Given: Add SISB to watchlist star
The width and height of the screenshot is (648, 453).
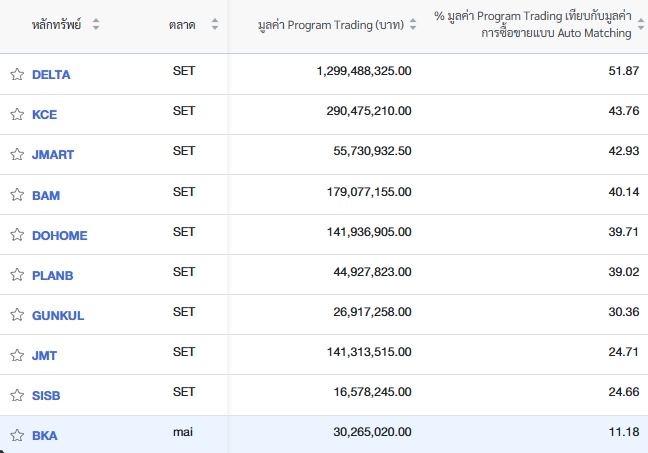Looking at the screenshot, I should click(x=17, y=395).
